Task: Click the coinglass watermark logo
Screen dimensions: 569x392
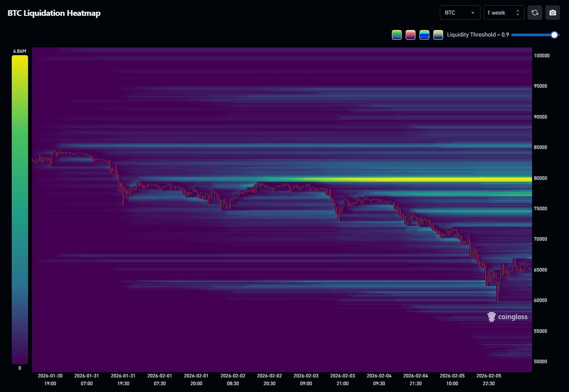Action: coord(507,317)
